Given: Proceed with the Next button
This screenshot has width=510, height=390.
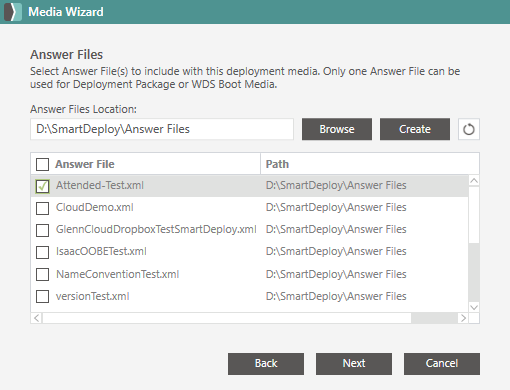Looking at the screenshot, I should click(x=354, y=364).
